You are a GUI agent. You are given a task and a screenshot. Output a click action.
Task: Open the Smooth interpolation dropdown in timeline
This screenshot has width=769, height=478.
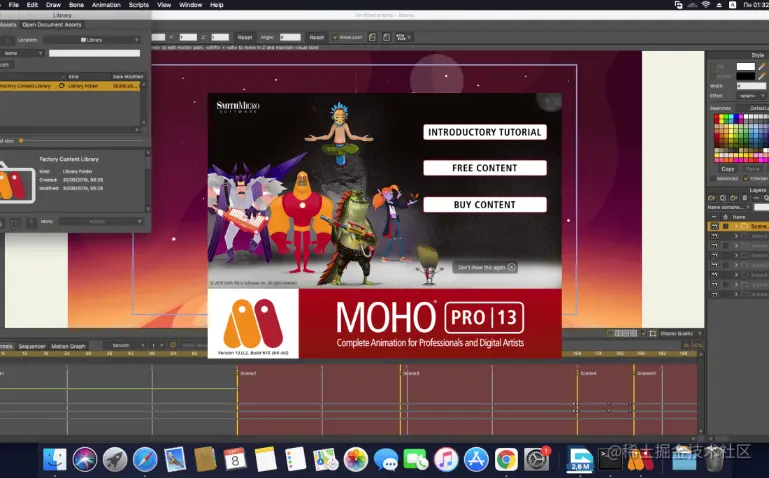(125, 345)
